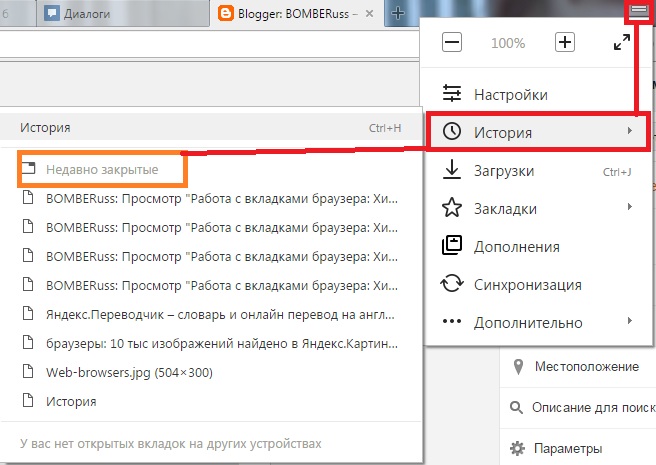The height and width of the screenshot is (465, 656).
Task: Click the star icon beside Закладки
Action: [452, 208]
